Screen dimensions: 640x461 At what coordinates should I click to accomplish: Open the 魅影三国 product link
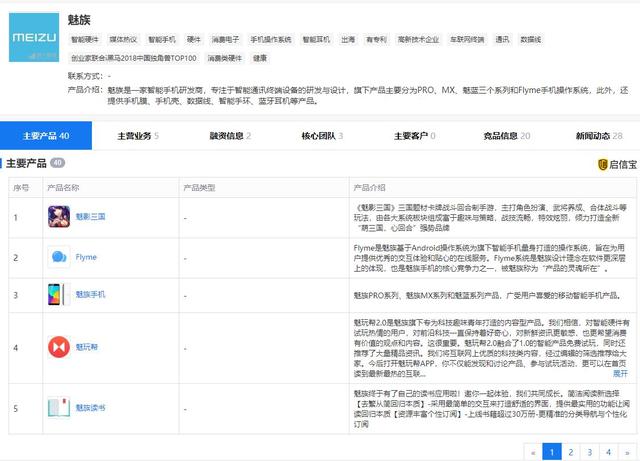point(90,216)
